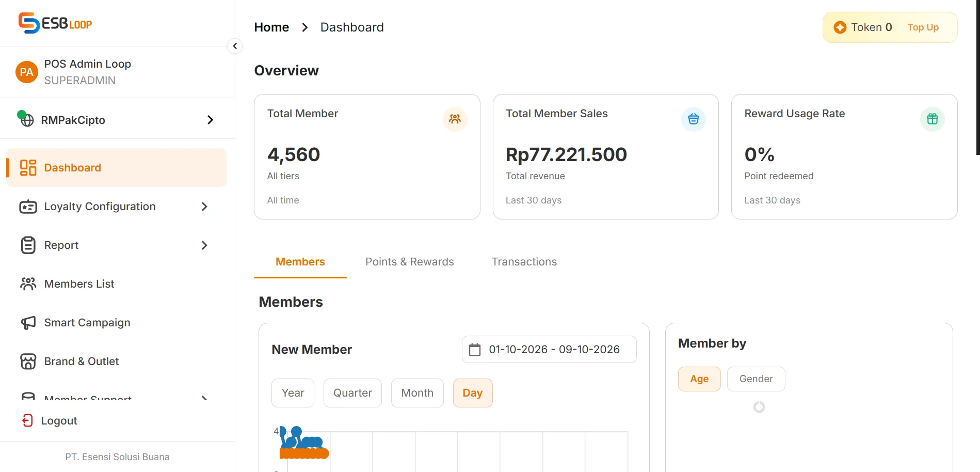Click the Smart Campaign megaphone icon
The width and height of the screenshot is (980, 472).
click(28, 323)
